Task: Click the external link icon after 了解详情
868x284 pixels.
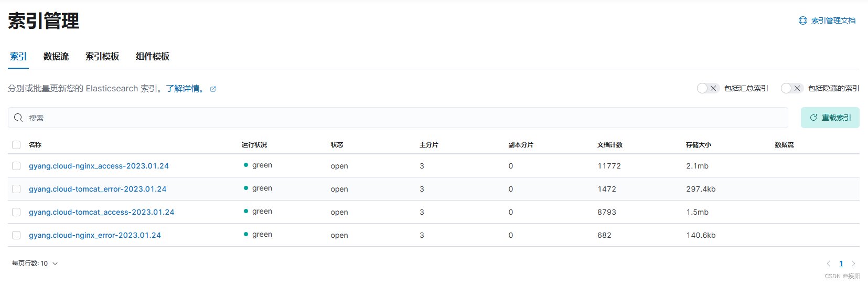Action: (x=213, y=89)
